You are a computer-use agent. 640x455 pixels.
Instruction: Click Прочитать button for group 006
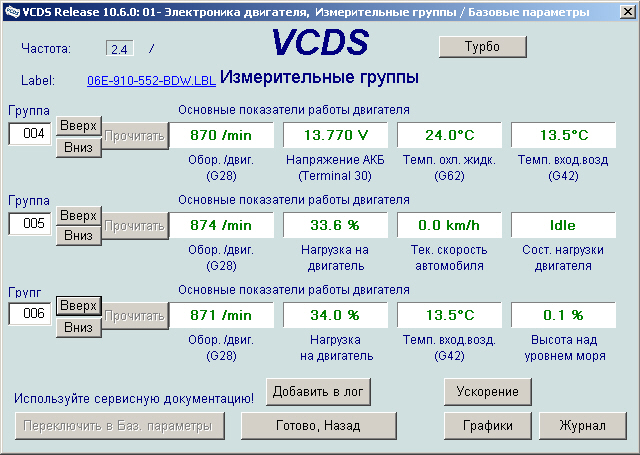click(x=135, y=316)
